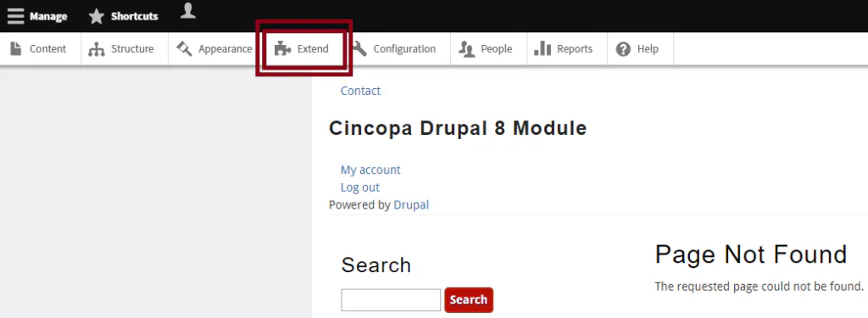Click 'The requested page could not be found' text

pos(759,287)
